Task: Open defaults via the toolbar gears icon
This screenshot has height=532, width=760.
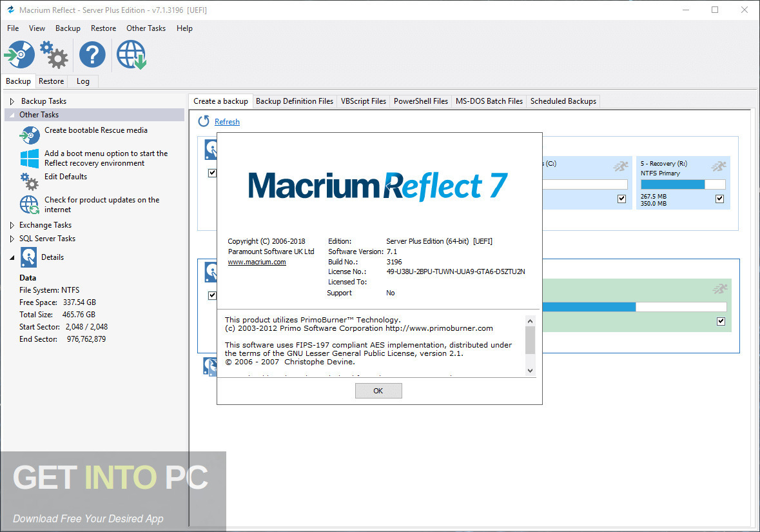Action: [54, 54]
